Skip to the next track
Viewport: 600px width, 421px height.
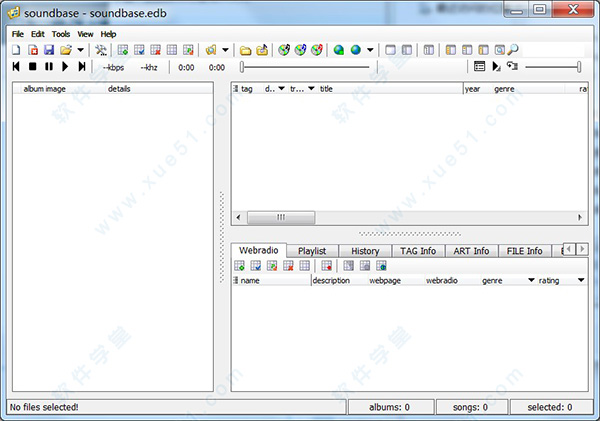(x=82, y=67)
